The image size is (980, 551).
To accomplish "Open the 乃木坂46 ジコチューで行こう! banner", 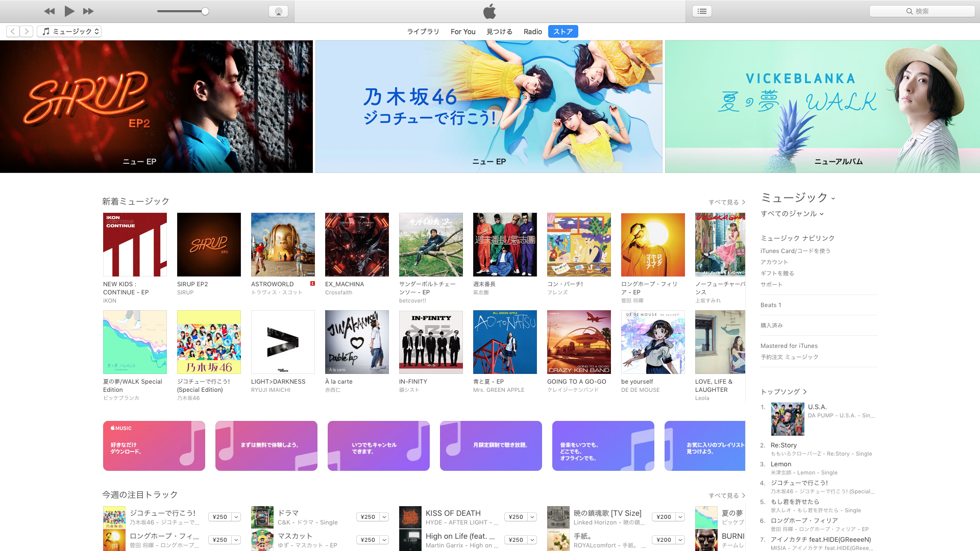I will coord(488,107).
